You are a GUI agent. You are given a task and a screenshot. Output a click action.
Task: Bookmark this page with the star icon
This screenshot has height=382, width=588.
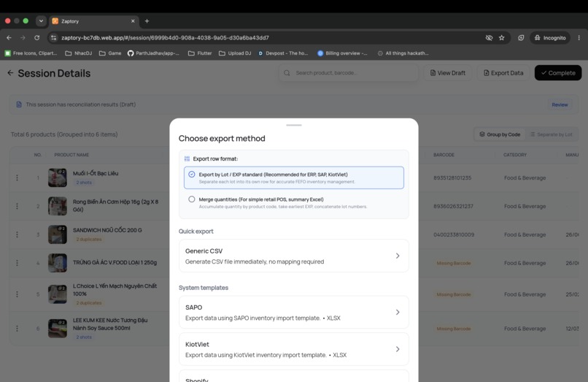[502, 37]
